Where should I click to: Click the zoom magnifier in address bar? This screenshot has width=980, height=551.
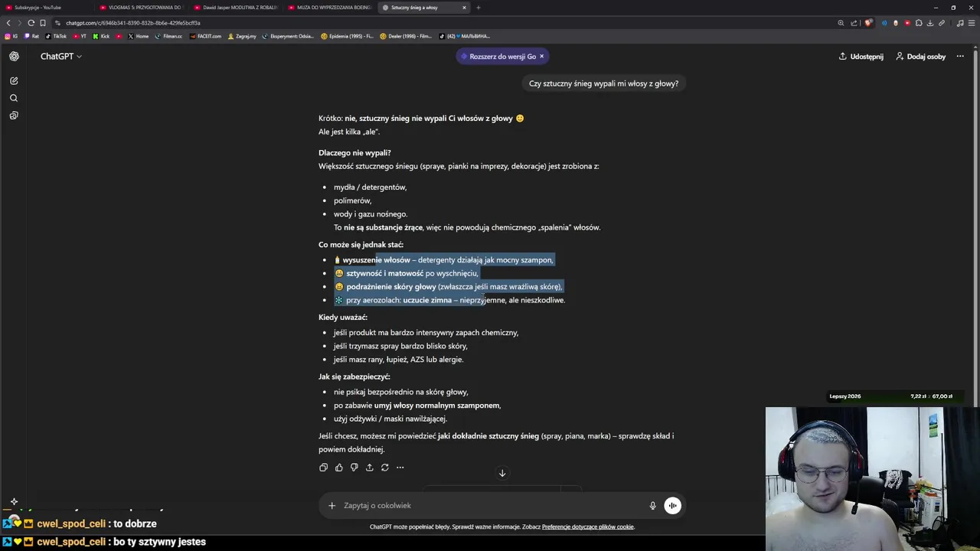point(841,23)
